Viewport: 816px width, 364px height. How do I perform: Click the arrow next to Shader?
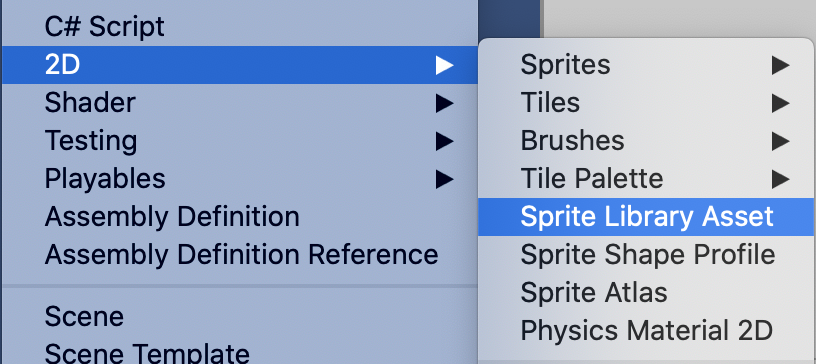pyautogui.click(x=444, y=103)
